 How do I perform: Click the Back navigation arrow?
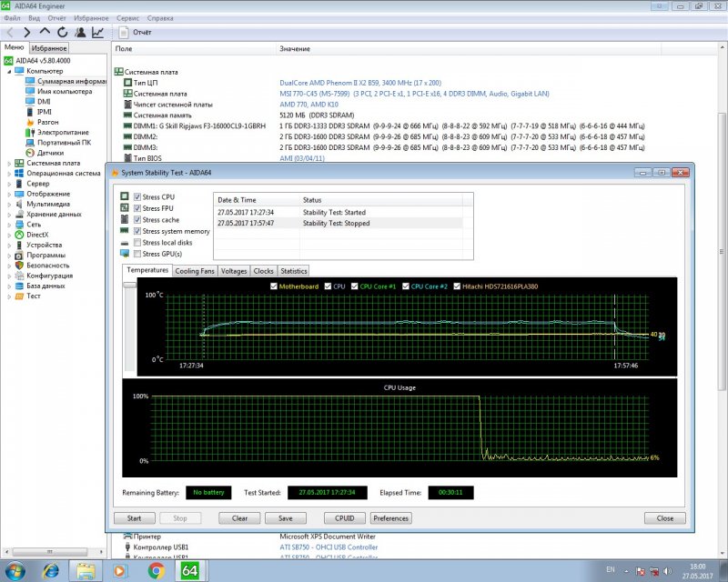10,33
